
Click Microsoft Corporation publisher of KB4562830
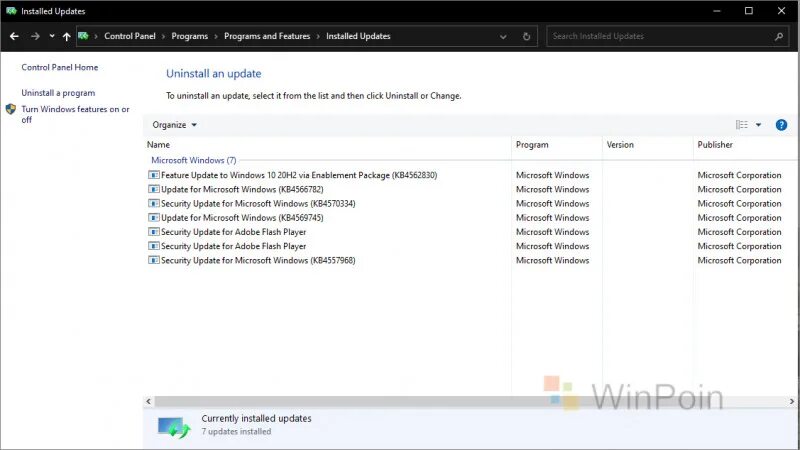[x=739, y=175]
